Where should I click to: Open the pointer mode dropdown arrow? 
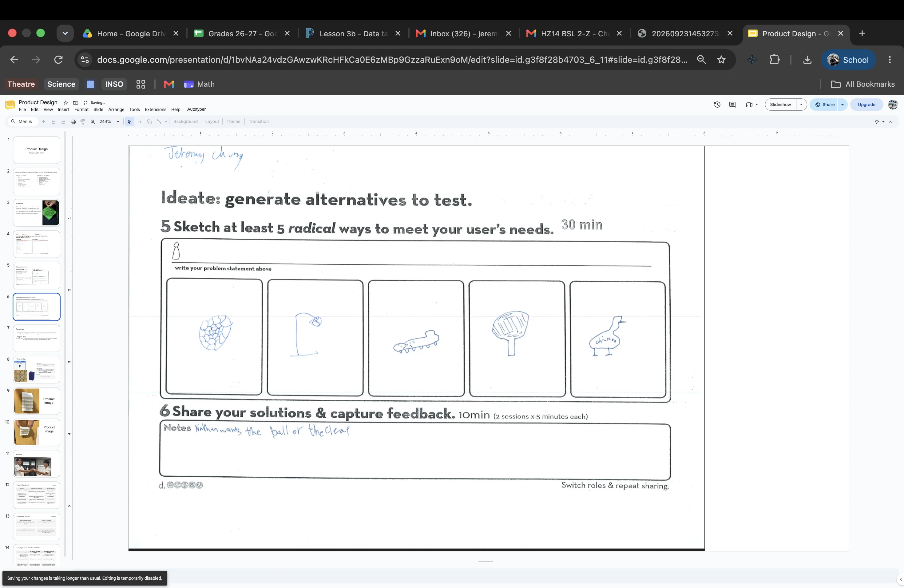pos(883,121)
